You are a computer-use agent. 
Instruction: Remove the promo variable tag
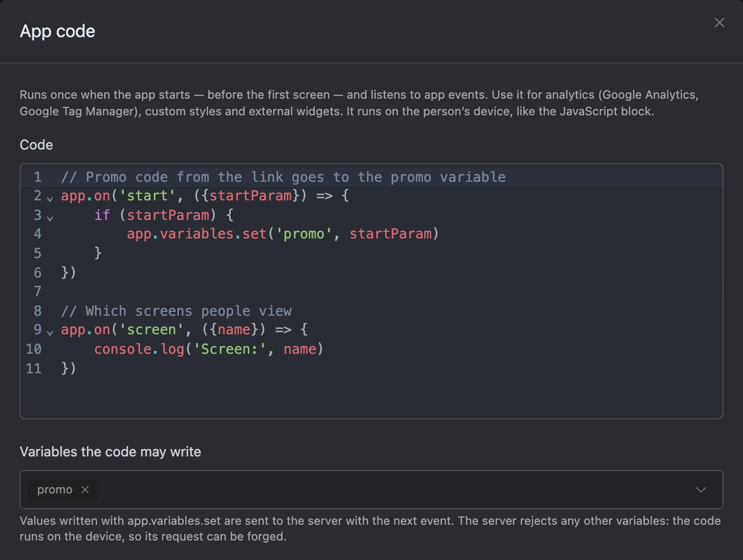(x=85, y=490)
